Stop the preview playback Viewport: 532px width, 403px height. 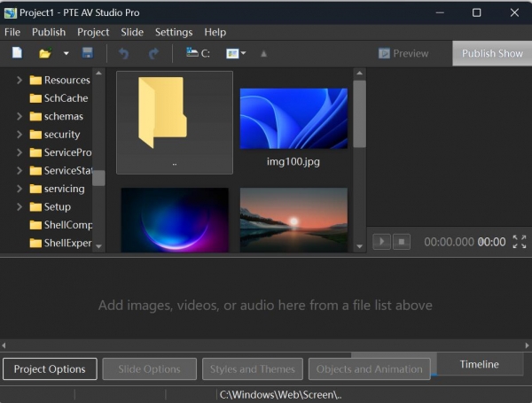click(402, 242)
